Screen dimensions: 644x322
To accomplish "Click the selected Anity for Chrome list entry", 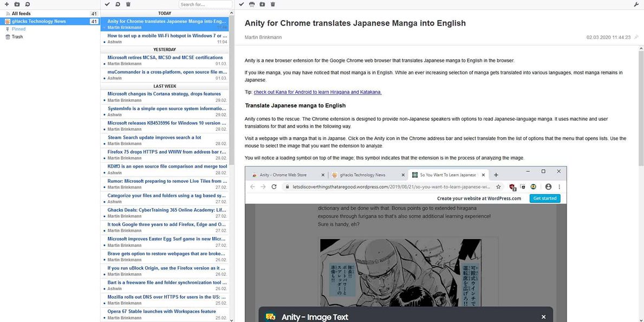I will (x=165, y=24).
